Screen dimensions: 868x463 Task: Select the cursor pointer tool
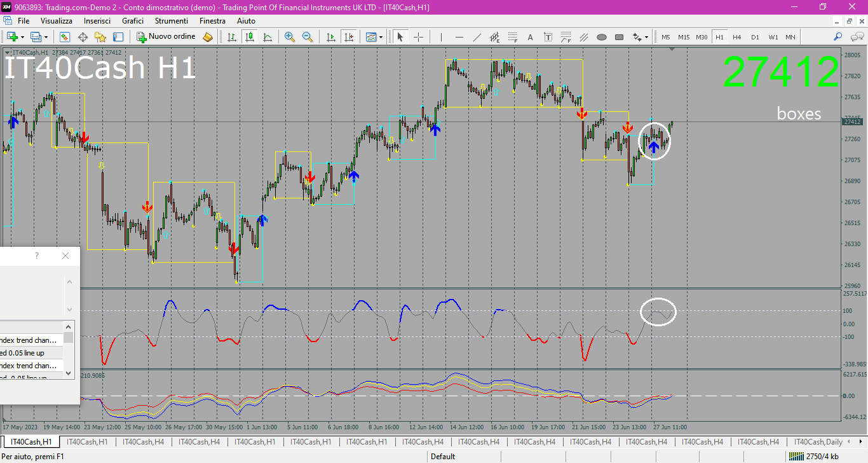coord(400,37)
